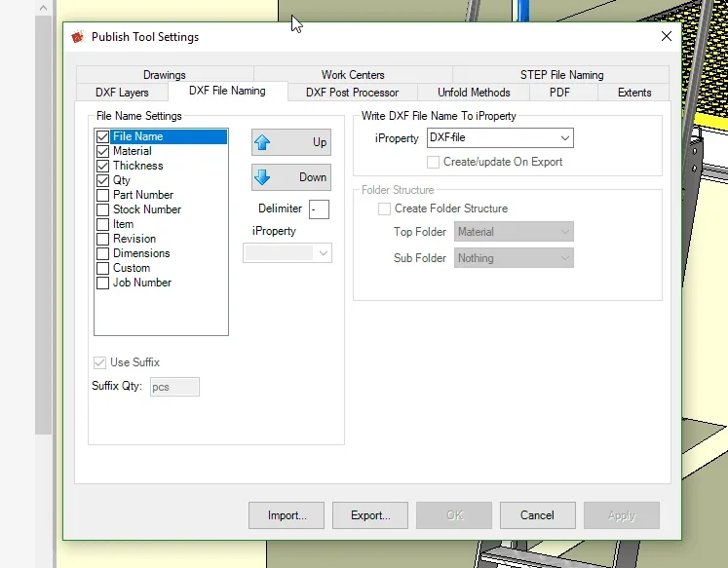This screenshot has width=728, height=568.
Task: Toggle Create/update On Export checkbox
Action: pyautogui.click(x=433, y=162)
